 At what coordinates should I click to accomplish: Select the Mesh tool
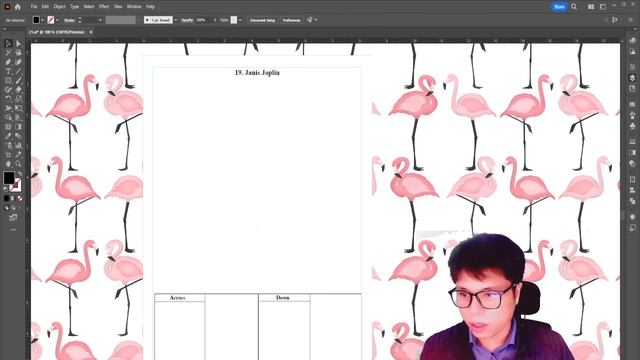[x=8, y=127]
